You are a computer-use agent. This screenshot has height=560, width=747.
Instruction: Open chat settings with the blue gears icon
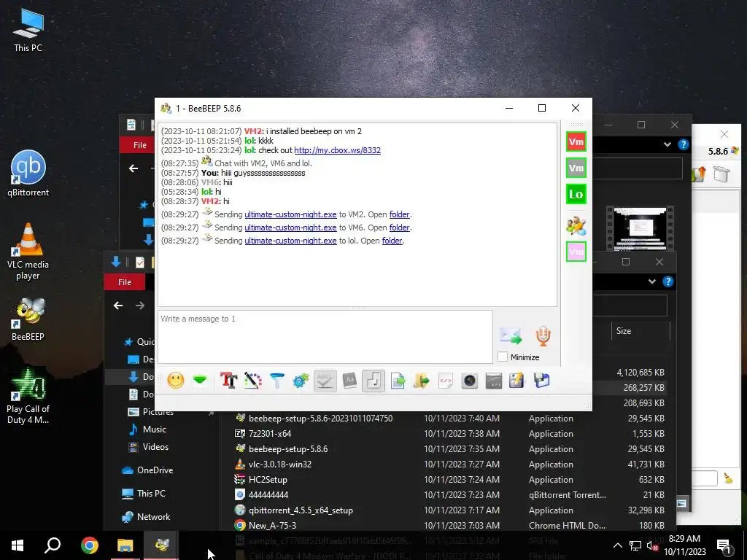coord(301,381)
